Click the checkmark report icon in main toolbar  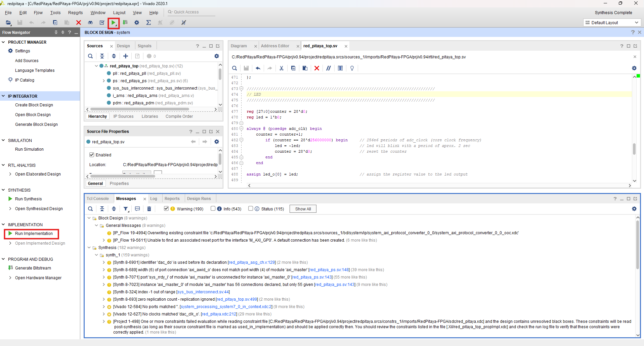pyautogui.click(x=102, y=22)
